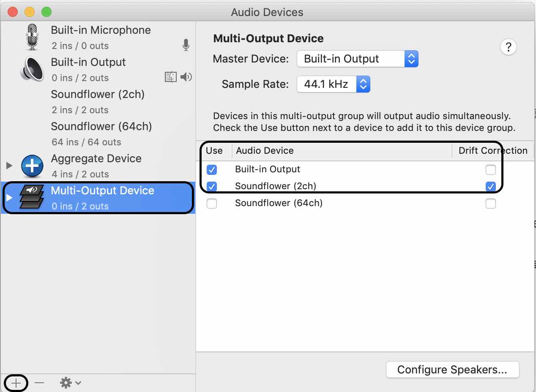Image resolution: width=536 pixels, height=392 pixels.
Task: Click the Drift Correction column header
Action: point(493,151)
